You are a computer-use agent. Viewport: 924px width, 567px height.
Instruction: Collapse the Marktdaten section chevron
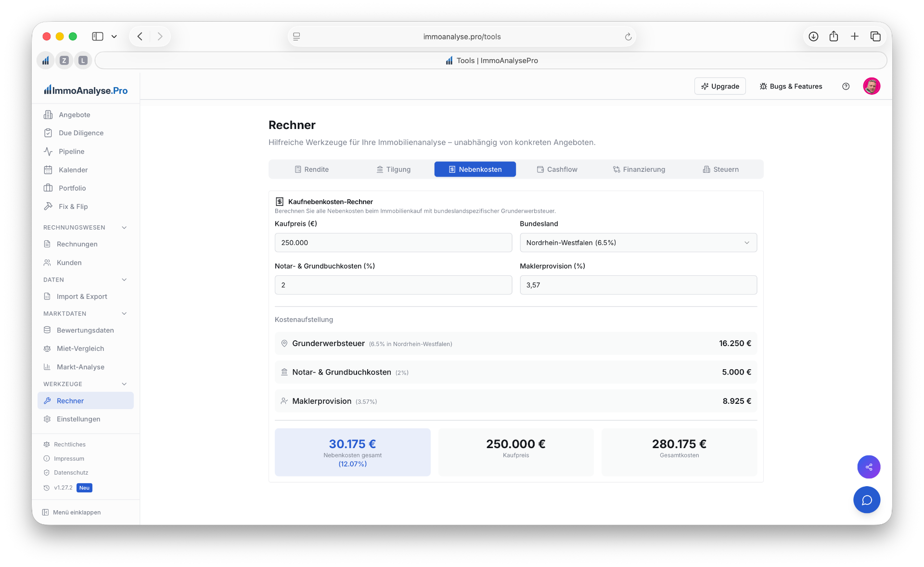click(x=124, y=314)
